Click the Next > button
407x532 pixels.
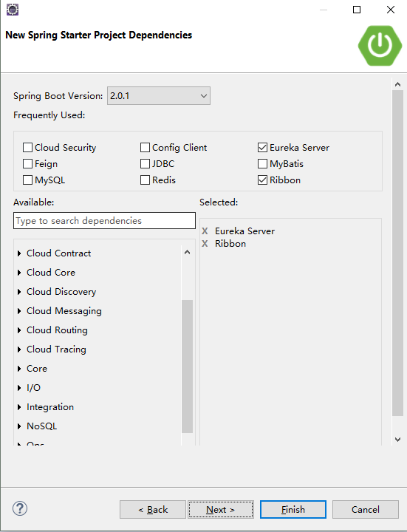click(x=221, y=510)
